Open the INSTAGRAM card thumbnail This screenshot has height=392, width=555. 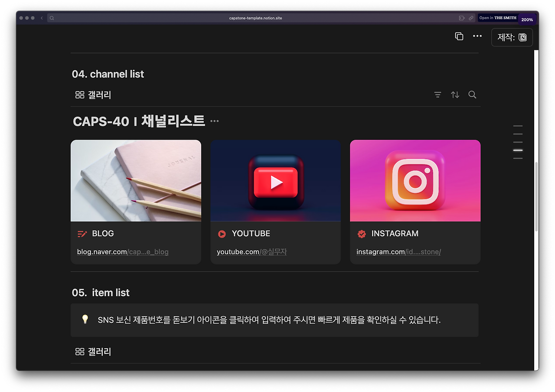point(415,180)
